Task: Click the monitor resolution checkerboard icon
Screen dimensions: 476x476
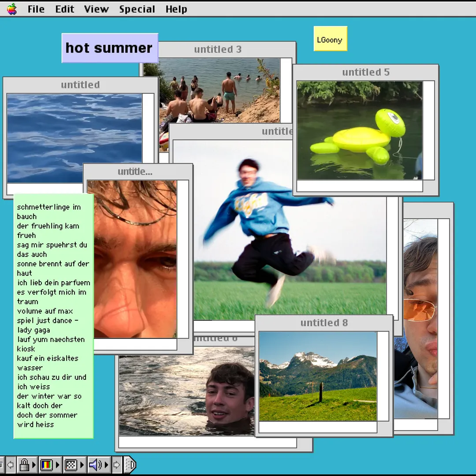Action: 71,465
